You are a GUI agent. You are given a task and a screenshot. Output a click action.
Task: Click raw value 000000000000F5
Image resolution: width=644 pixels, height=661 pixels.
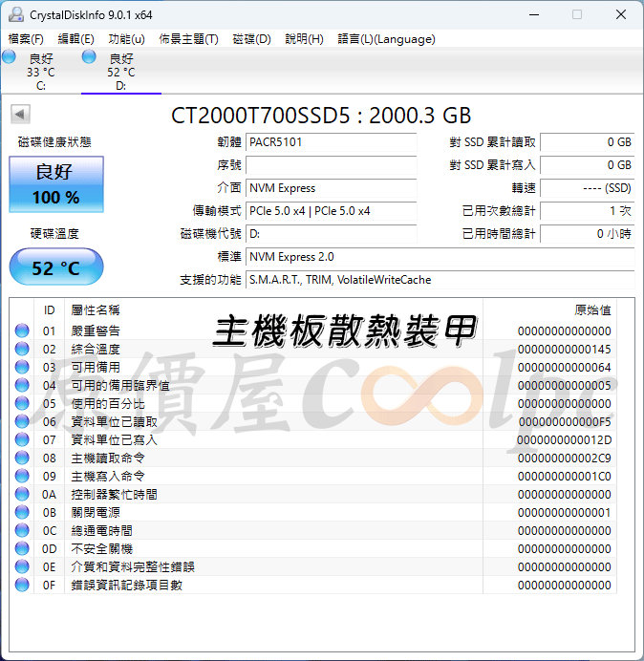click(565, 421)
